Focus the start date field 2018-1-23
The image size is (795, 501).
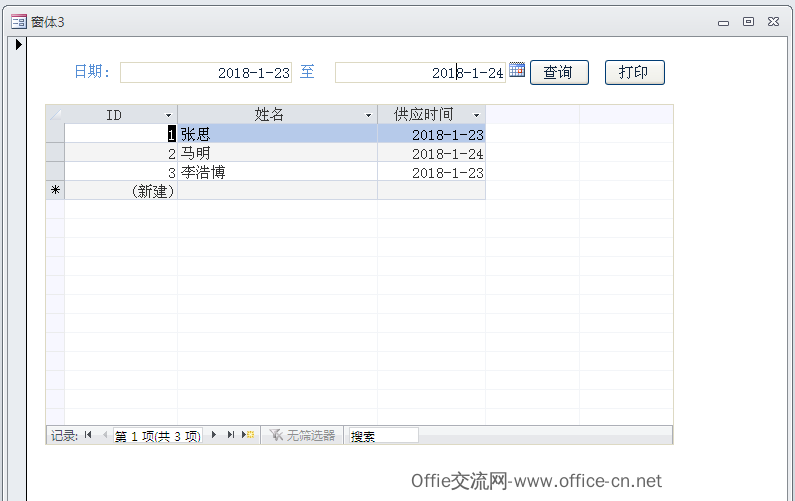pos(206,73)
